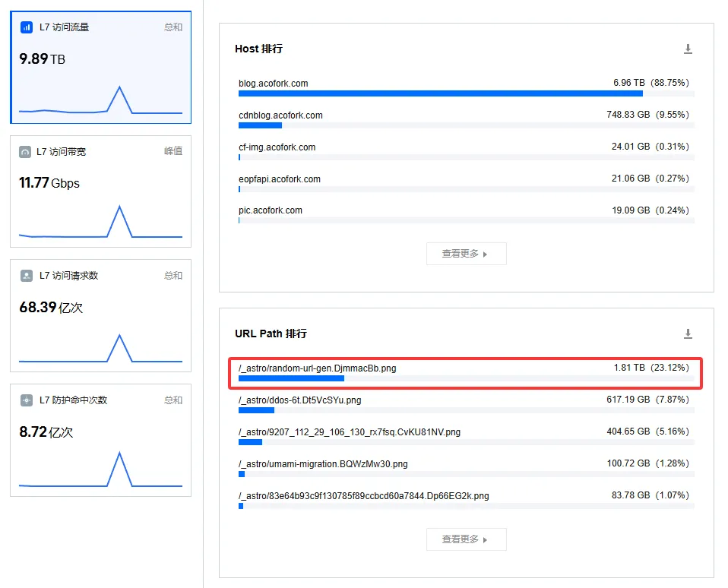Switch to L7 防护命中次数 metric card
Screen dimensions: 728x588
(100, 440)
